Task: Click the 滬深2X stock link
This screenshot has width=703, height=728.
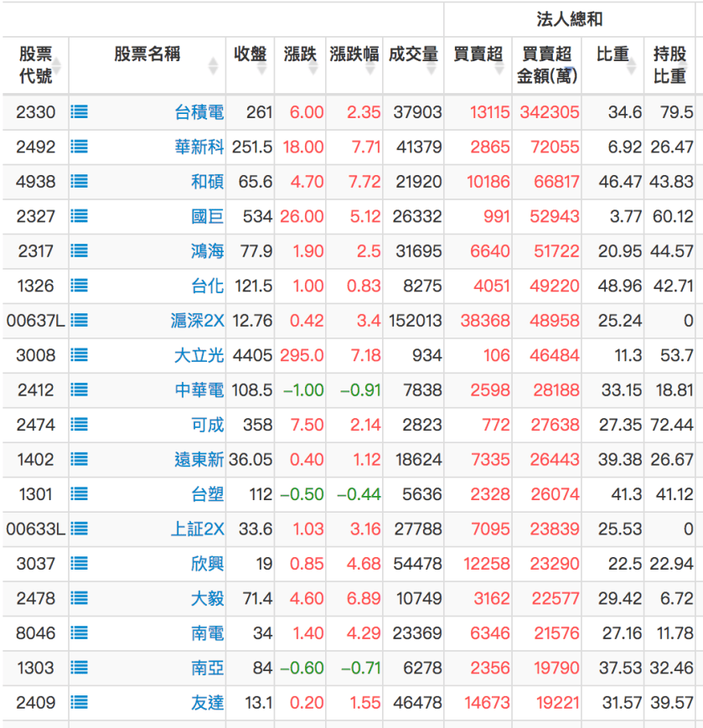Action: (x=194, y=320)
